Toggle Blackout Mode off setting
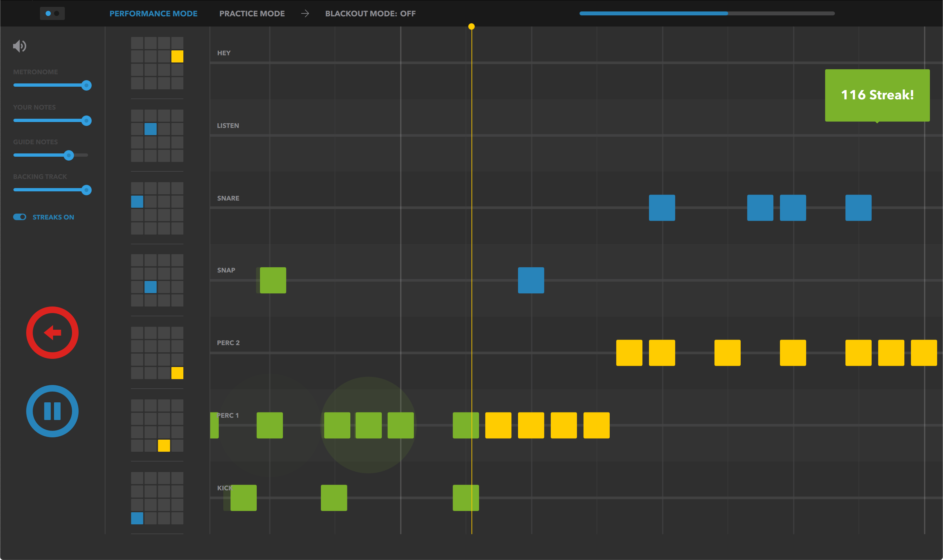The image size is (943, 560). pos(370,14)
